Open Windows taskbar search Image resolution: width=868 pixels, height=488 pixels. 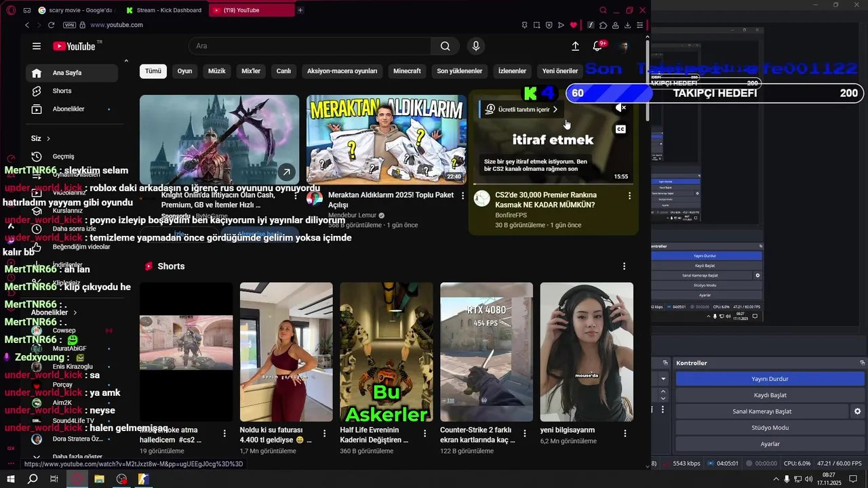33,479
